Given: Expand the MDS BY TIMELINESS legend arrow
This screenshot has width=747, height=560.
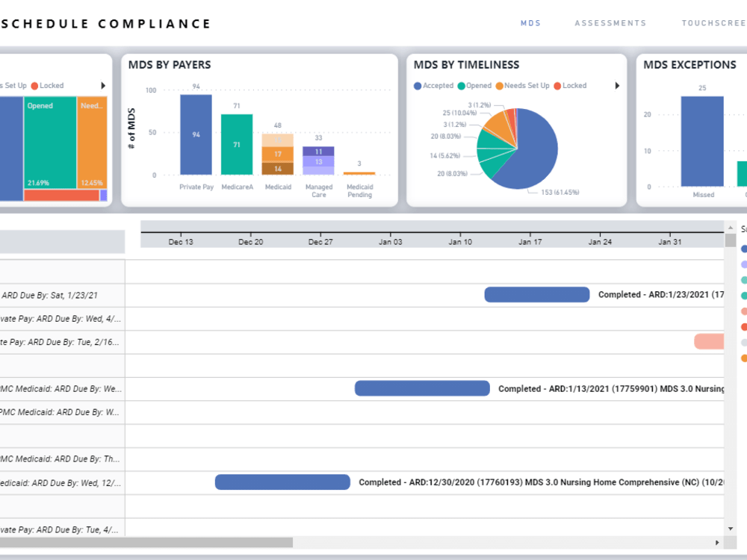Looking at the screenshot, I should click(616, 86).
